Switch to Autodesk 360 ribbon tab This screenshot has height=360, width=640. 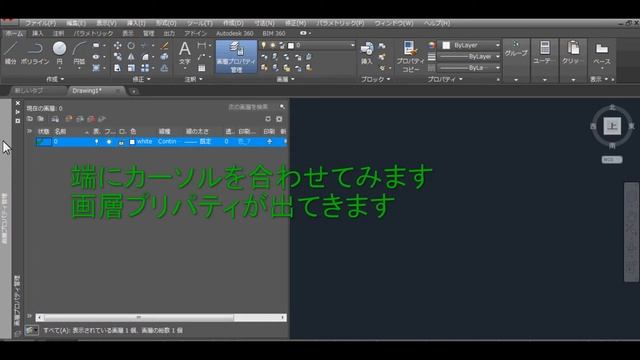(x=235, y=33)
